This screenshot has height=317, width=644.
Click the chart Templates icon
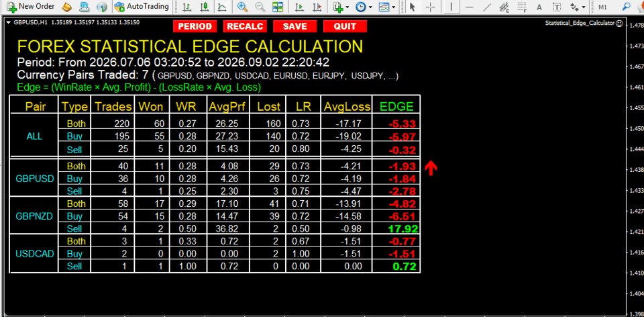coord(384,7)
